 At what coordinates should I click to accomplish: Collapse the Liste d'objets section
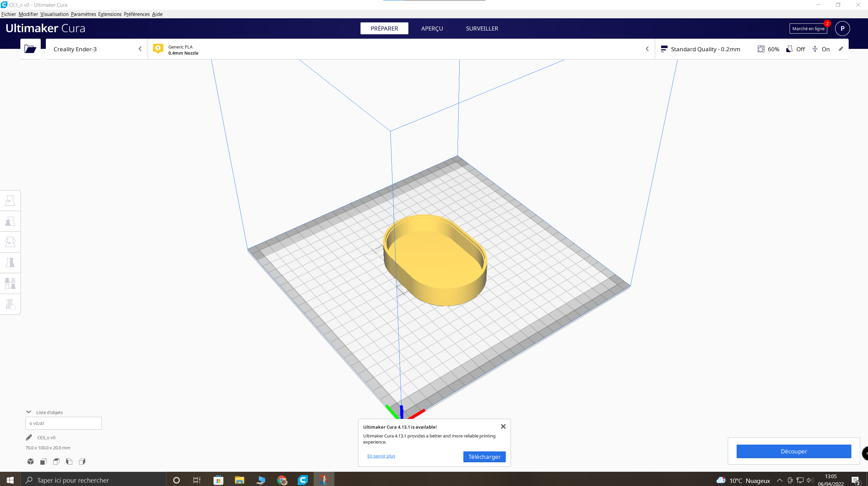[x=29, y=412]
